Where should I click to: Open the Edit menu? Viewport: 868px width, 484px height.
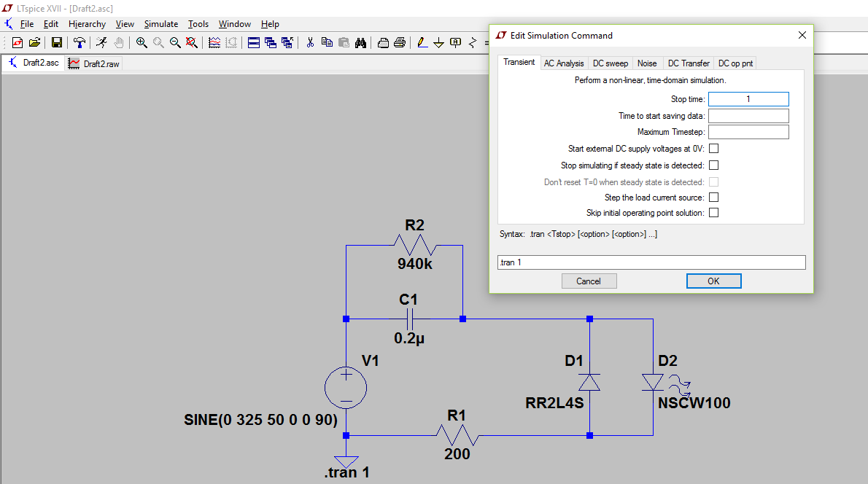51,24
